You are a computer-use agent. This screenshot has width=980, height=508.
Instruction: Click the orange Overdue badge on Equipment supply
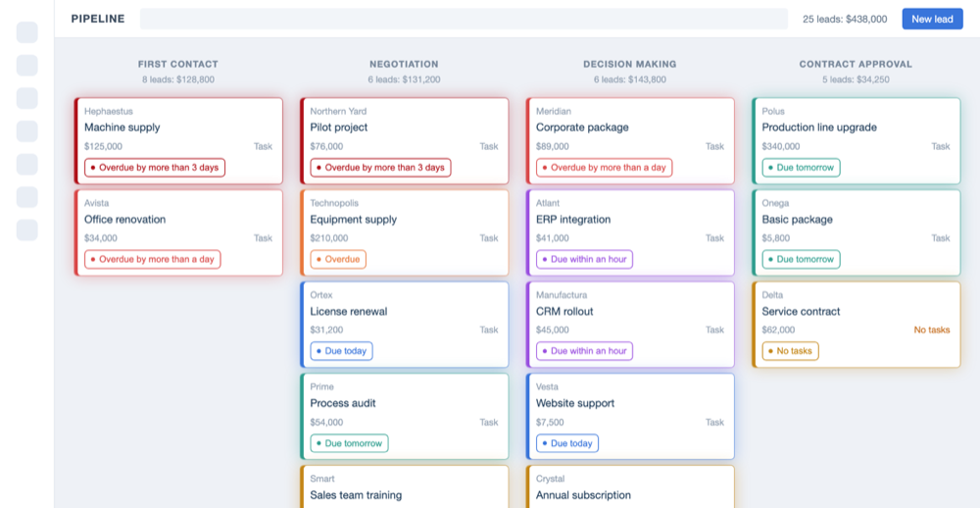tap(338, 259)
